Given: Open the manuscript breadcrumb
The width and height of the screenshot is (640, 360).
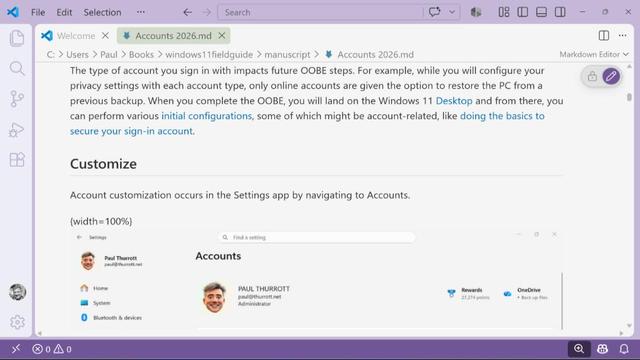Looking at the screenshot, I should [x=287, y=54].
